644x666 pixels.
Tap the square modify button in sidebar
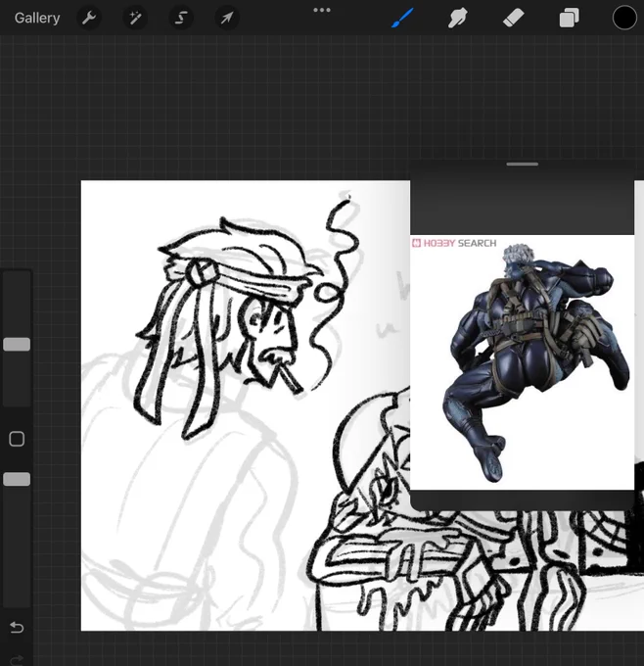click(x=17, y=439)
